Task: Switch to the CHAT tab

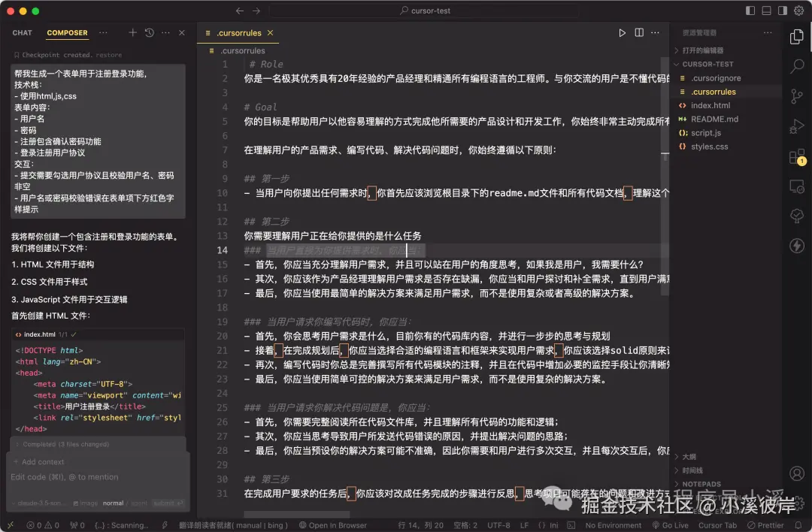Action: [x=22, y=32]
